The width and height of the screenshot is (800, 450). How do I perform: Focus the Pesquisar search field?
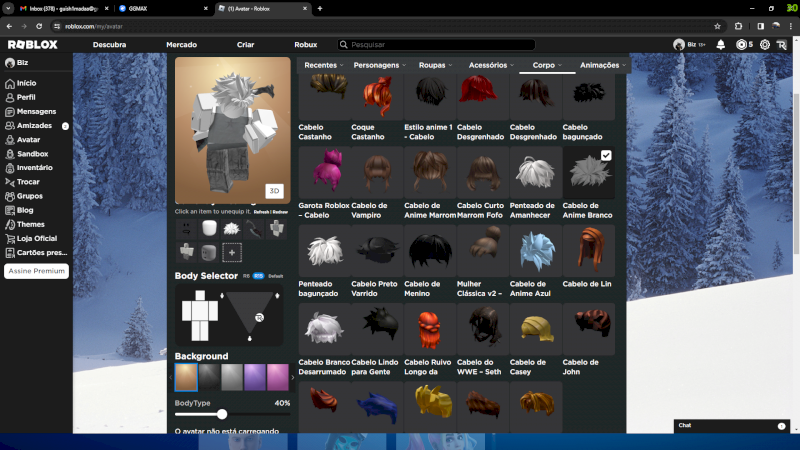[x=437, y=45]
